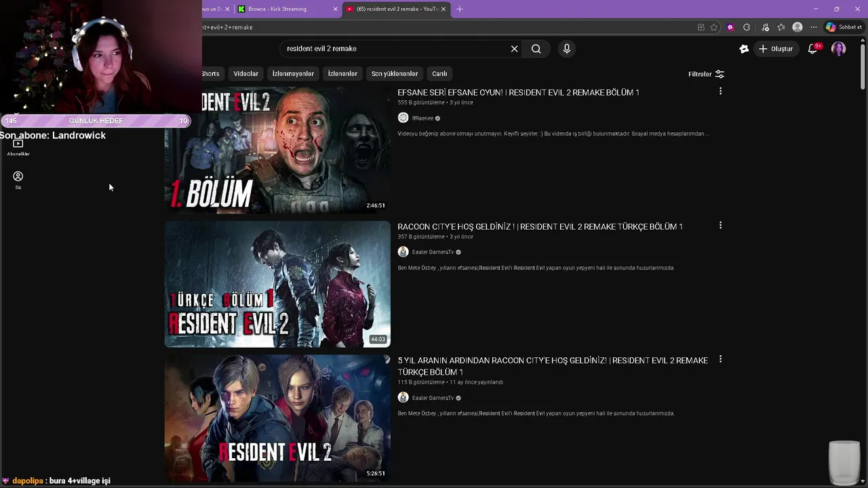Click the magnifying glass search button

point(536,49)
